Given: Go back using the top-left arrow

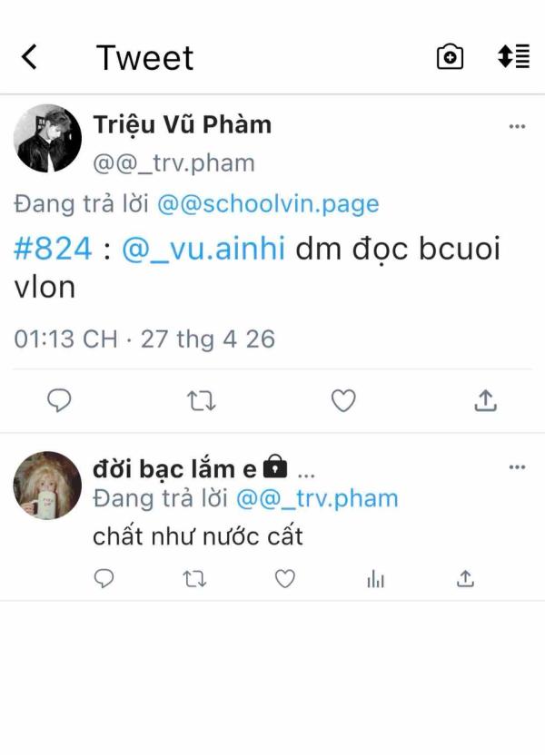Looking at the screenshot, I should (29, 57).
